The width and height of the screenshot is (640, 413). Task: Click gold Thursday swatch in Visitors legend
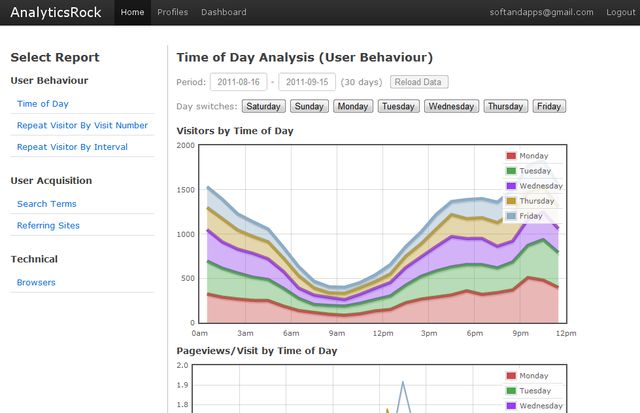(511, 201)
